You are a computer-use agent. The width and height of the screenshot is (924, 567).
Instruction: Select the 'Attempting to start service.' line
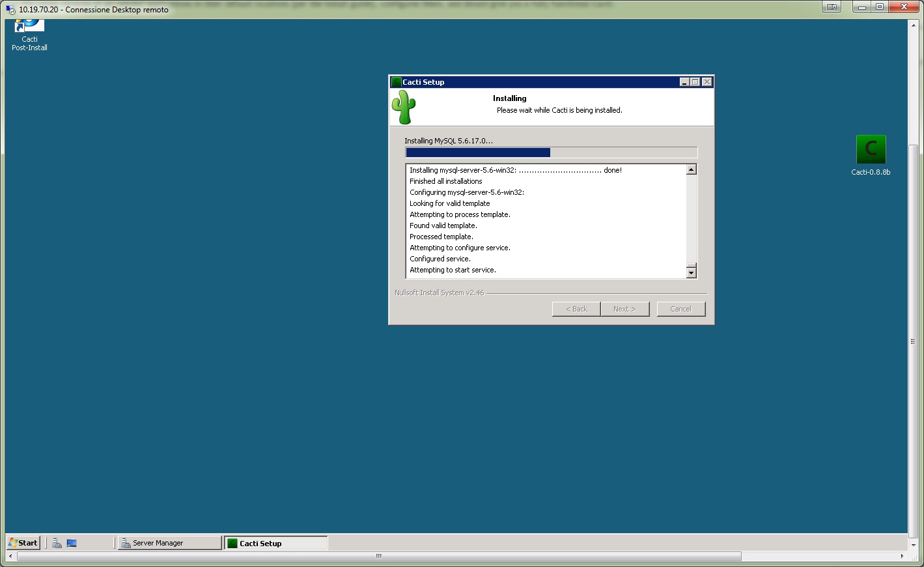tap(453, 270)
